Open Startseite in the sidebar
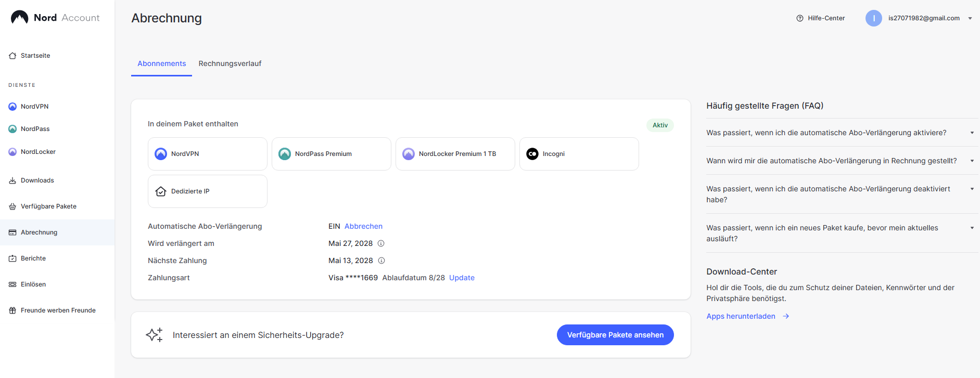This screenshot has height=378, width=980. pyautogui.click(x=57, y=56)
